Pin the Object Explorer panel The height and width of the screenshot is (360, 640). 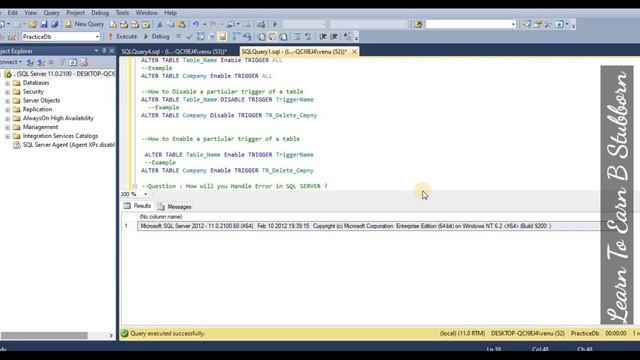[x=104, y=51]
